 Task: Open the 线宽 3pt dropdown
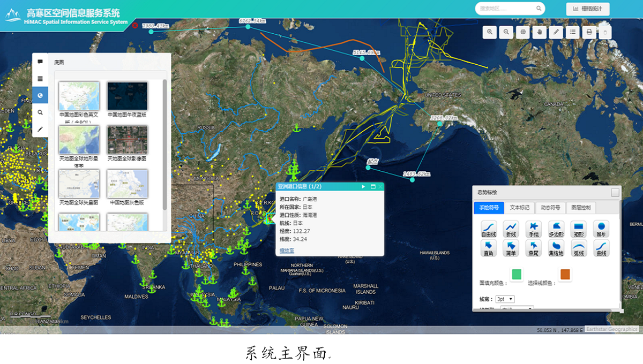[x=505, y=299]
